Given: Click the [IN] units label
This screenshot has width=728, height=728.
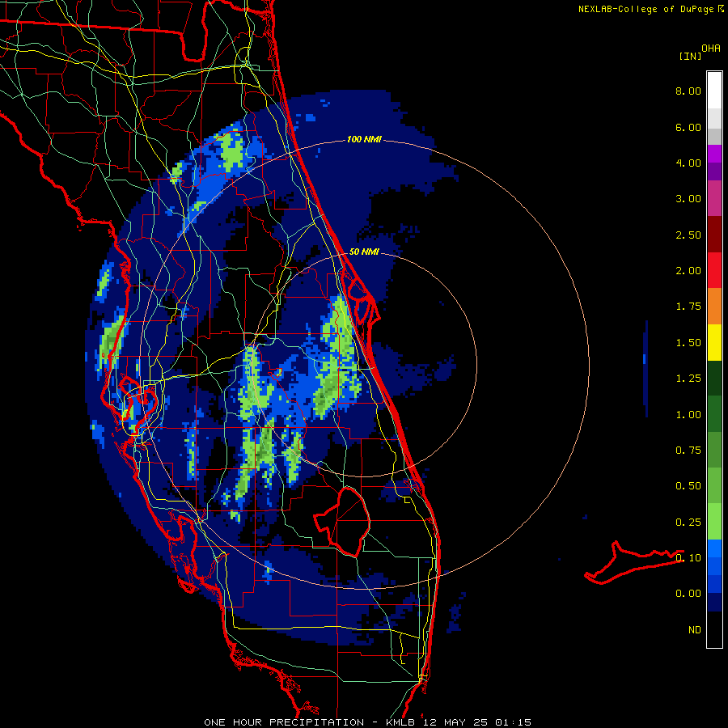Looking at the screenshot, I should [x=690, y=56].
